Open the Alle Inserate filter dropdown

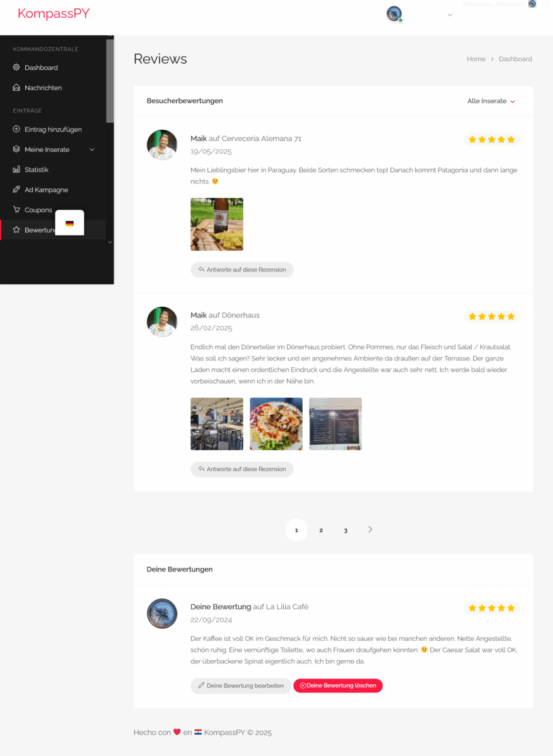[x=491, y=101]
